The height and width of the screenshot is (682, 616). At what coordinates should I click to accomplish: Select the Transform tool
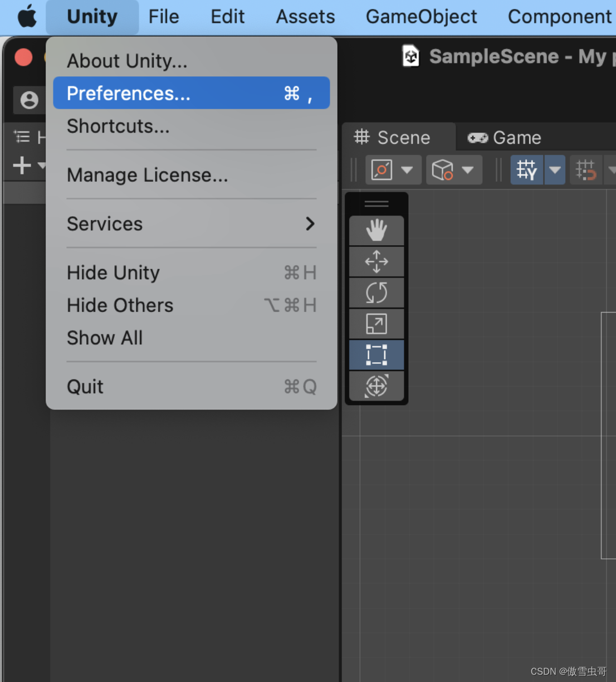(377, 386)
